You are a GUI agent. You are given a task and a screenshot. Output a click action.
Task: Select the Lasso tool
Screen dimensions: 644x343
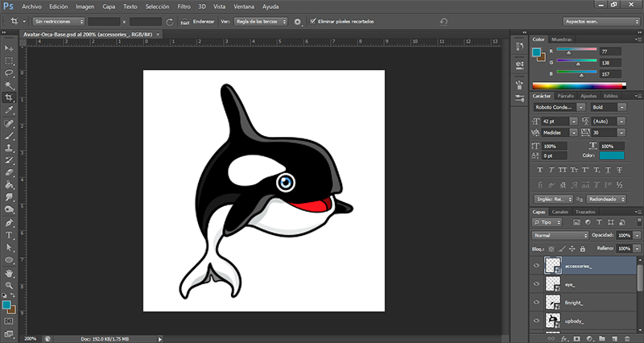(x=9, y=72)
